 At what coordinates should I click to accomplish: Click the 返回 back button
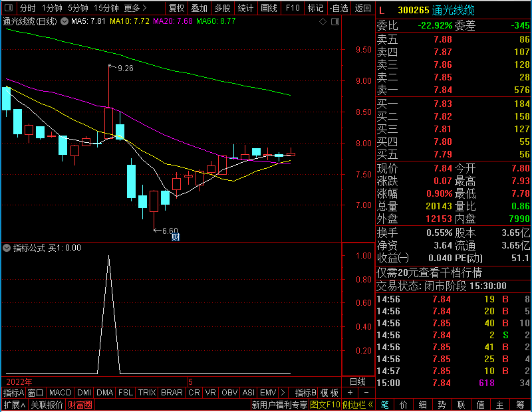pyautogui.click(x=362, y=8)
